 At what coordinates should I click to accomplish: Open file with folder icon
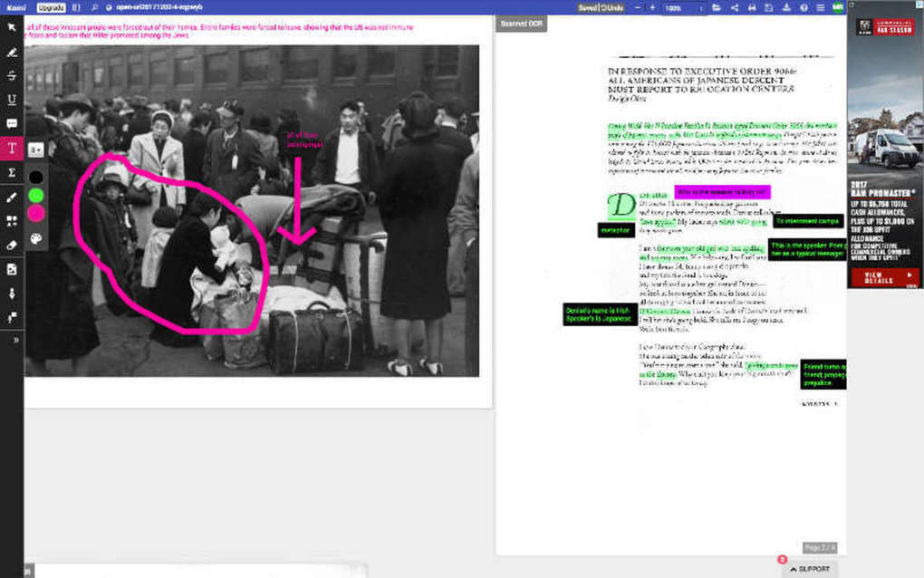pos(717,7)
